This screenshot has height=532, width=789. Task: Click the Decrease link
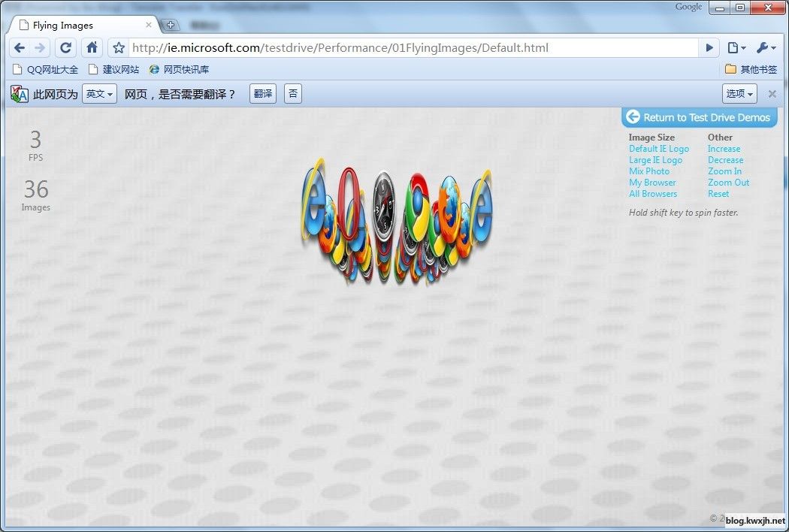(x=725, y=160)
